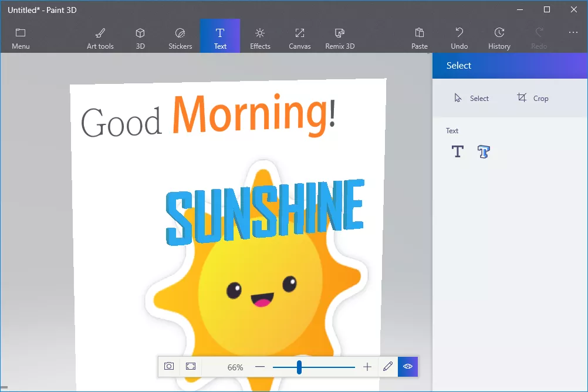The image size is (588, 392).
Task: Select the Art tools tab
Action: coord(100,38)
